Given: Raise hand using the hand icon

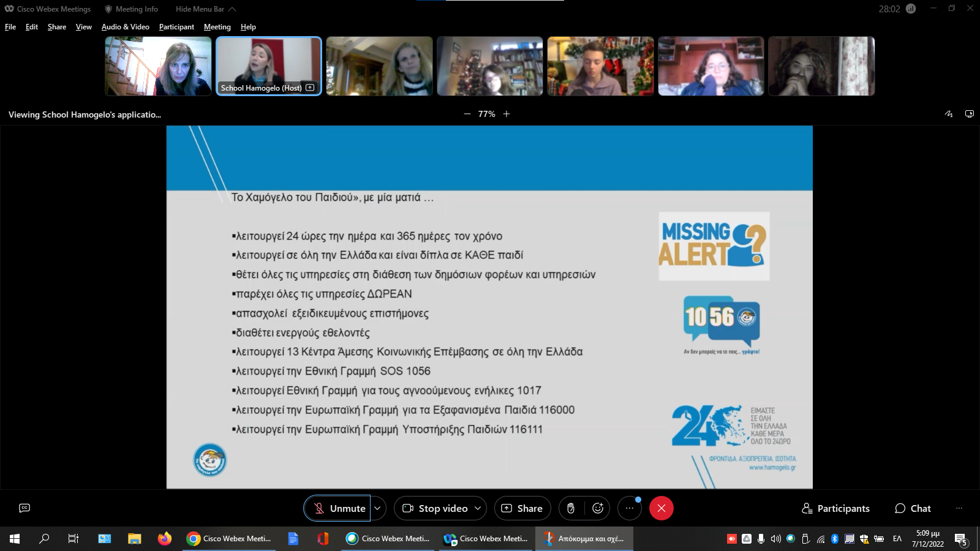Looking at the screenshot, I should point(570,508).
